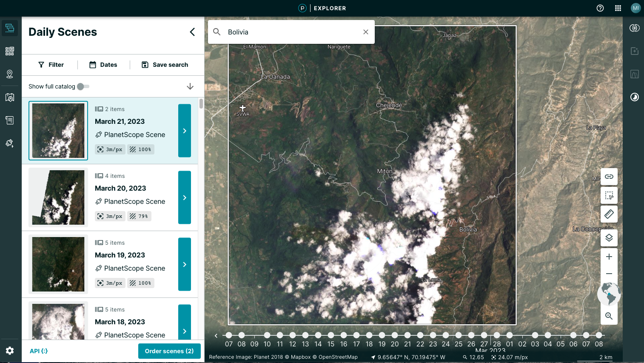Select the March 19, 2023 thumbnail
The width and height of the screenshot is (644, 363).
[58, 264]
